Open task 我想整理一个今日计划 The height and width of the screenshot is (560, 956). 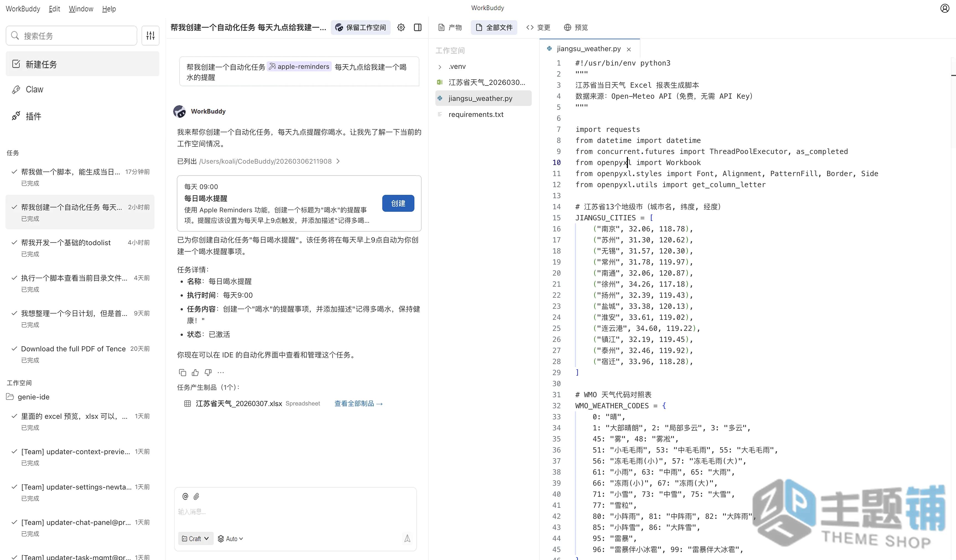point(80,318)
